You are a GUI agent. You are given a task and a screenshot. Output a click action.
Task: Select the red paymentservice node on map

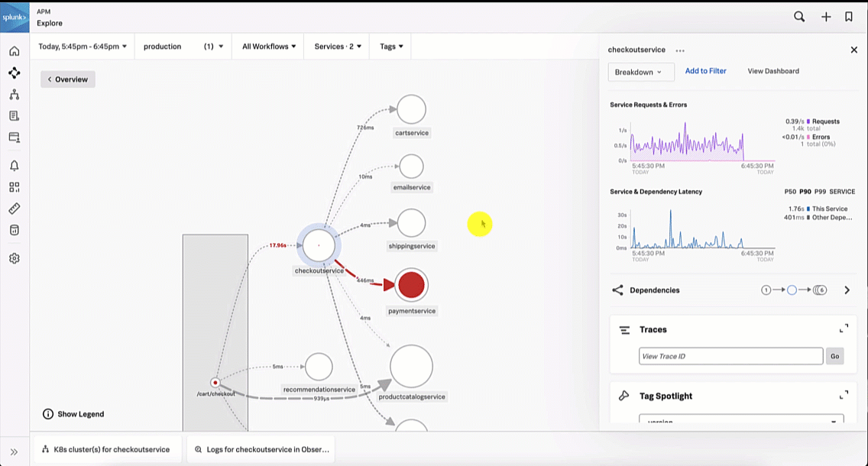[412, 285]
